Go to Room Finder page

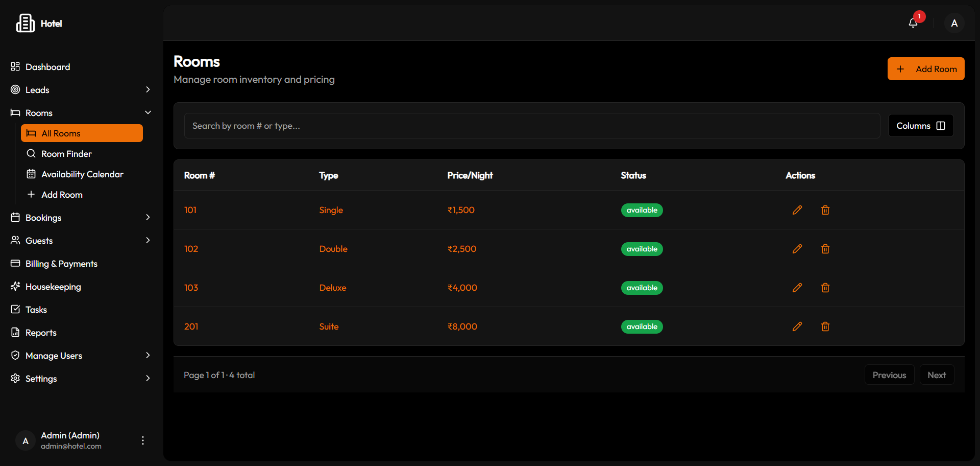coord(66,154)
